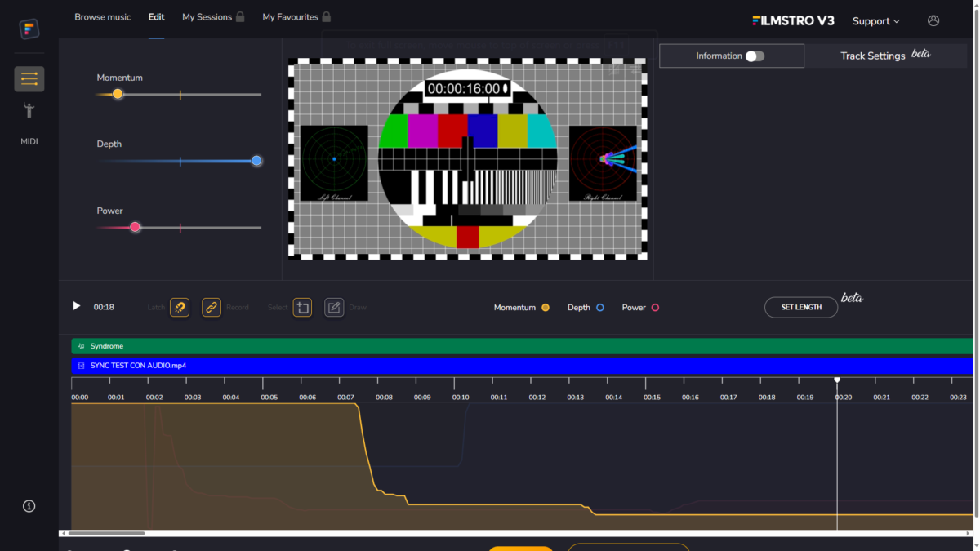Open the My Sessions tab
The height and width of the screenshot is (551, 980).
tap(207, 17)
